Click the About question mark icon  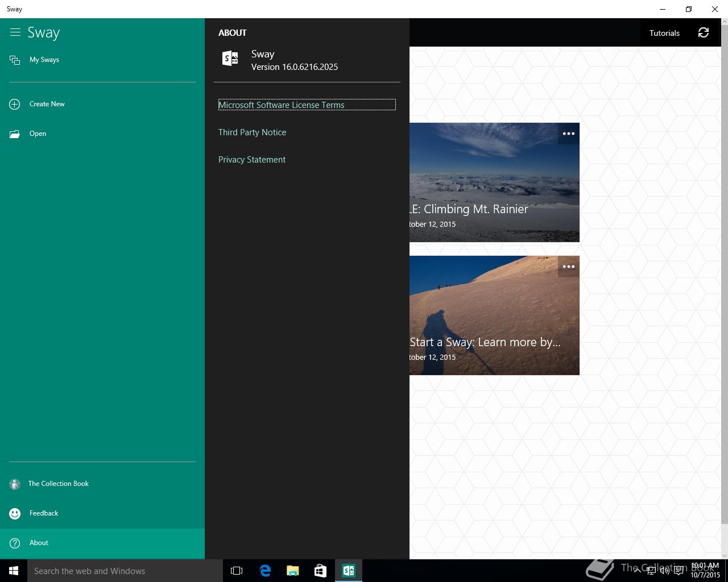point(15,543)
